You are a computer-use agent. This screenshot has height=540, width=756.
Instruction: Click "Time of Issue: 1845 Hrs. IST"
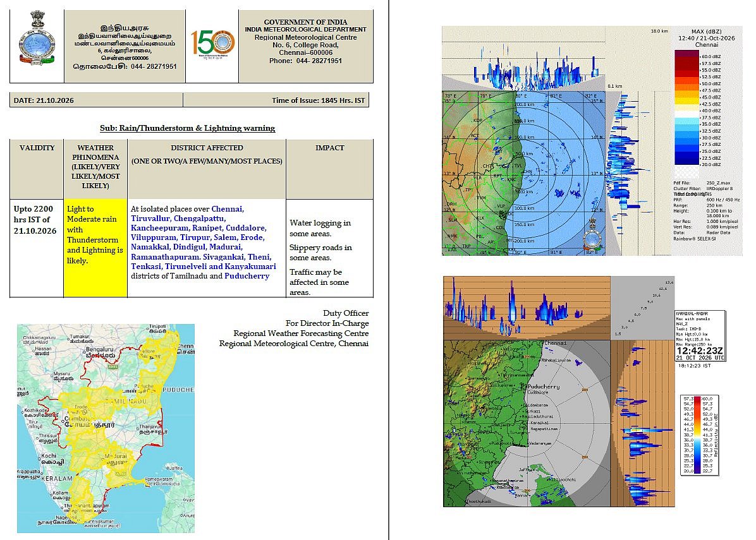click(x=318, y=100)
